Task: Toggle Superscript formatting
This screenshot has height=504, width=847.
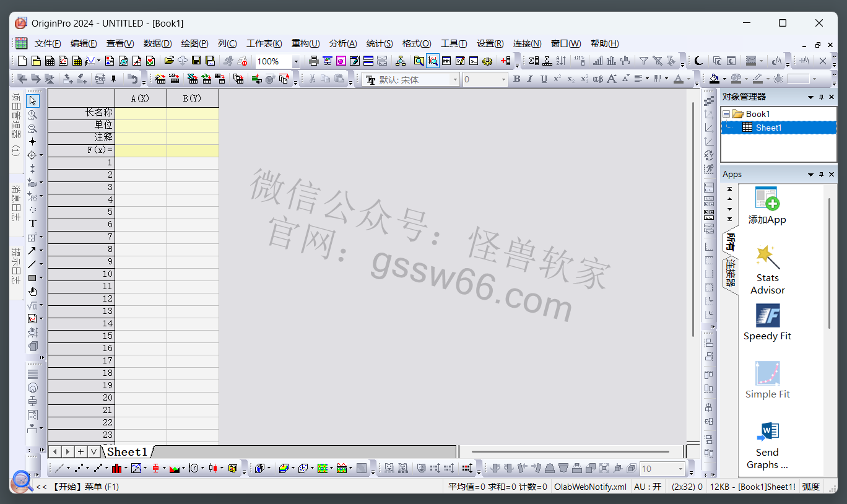Action: click(557, 79)
